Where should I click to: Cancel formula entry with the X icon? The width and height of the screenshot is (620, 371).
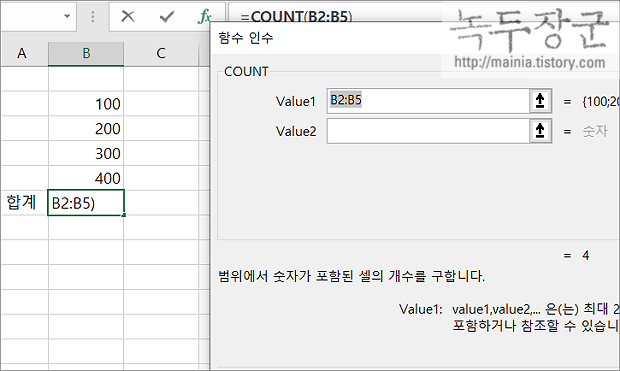pyautogui.click(x=128, y=16)
